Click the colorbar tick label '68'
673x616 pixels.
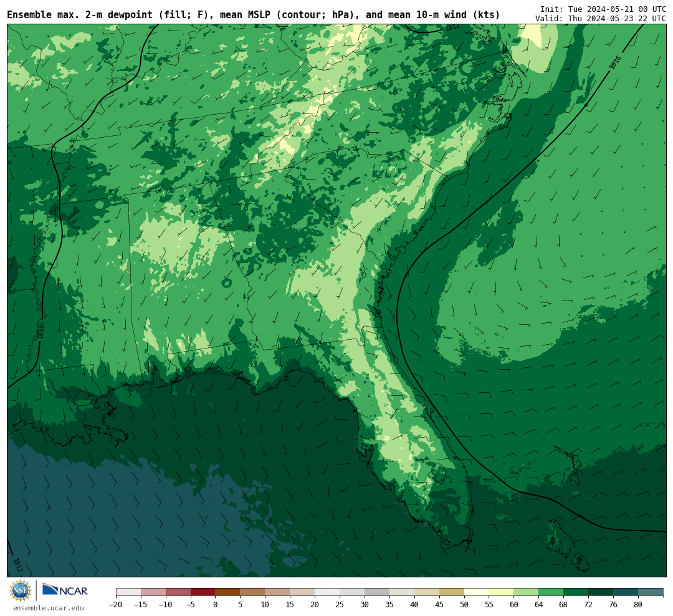(x=564, y=605)
